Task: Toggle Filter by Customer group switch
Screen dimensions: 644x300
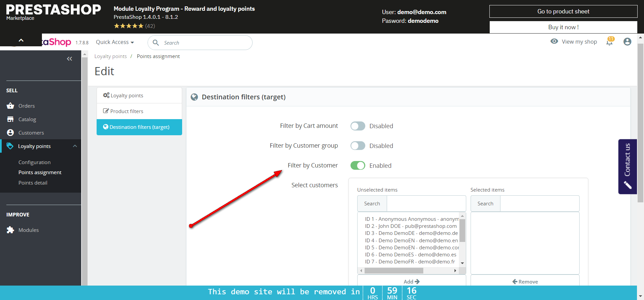Action: (358, 146)
